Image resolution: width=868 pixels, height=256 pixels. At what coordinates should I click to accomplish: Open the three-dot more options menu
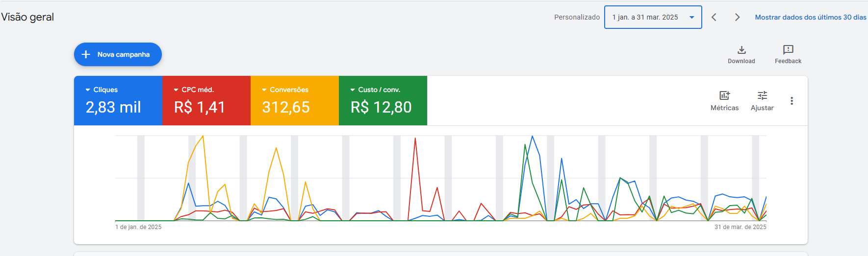click(x=791, y=101)
